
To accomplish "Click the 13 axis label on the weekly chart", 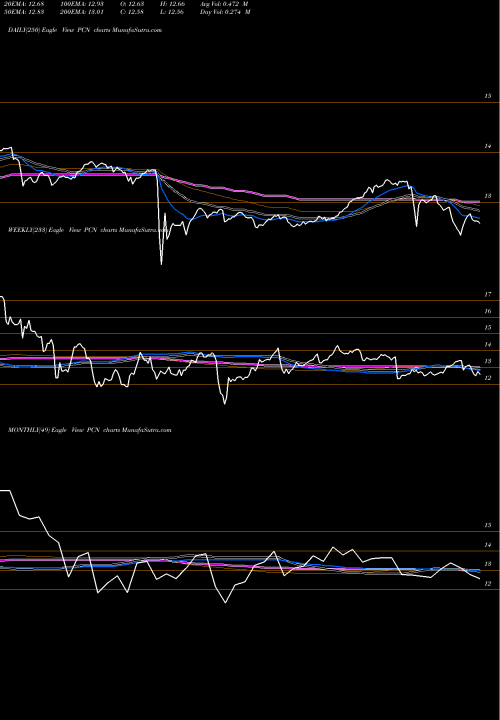I will pos(488,361).
